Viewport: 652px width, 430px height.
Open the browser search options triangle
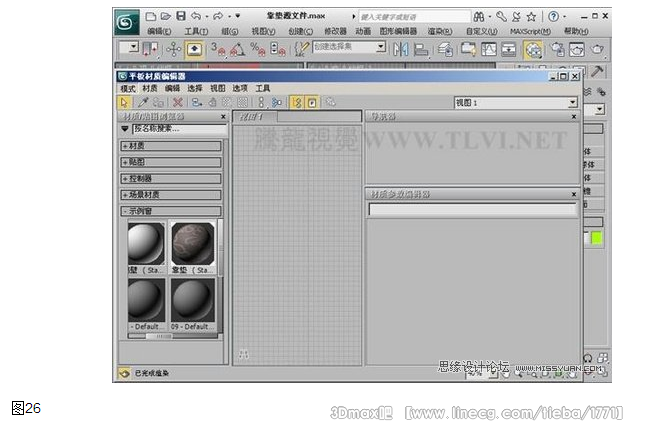(x=125, y=129)
